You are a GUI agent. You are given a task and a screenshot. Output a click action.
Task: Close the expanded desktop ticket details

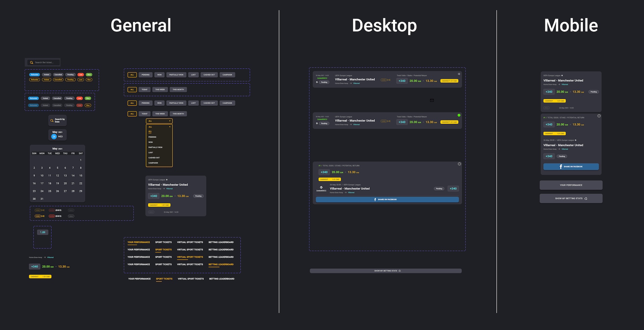pyautogui.click(x=459, y=164)
